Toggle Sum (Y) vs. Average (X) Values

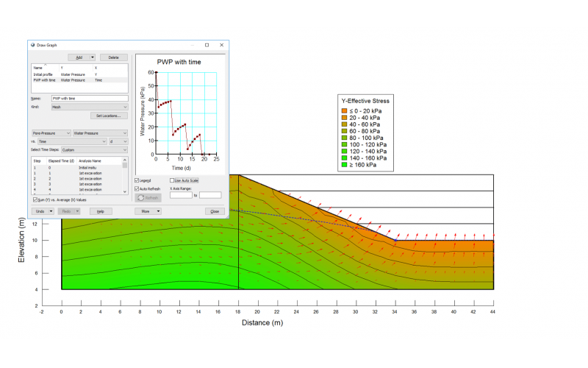pyautogui.click(x=35, y=199)
